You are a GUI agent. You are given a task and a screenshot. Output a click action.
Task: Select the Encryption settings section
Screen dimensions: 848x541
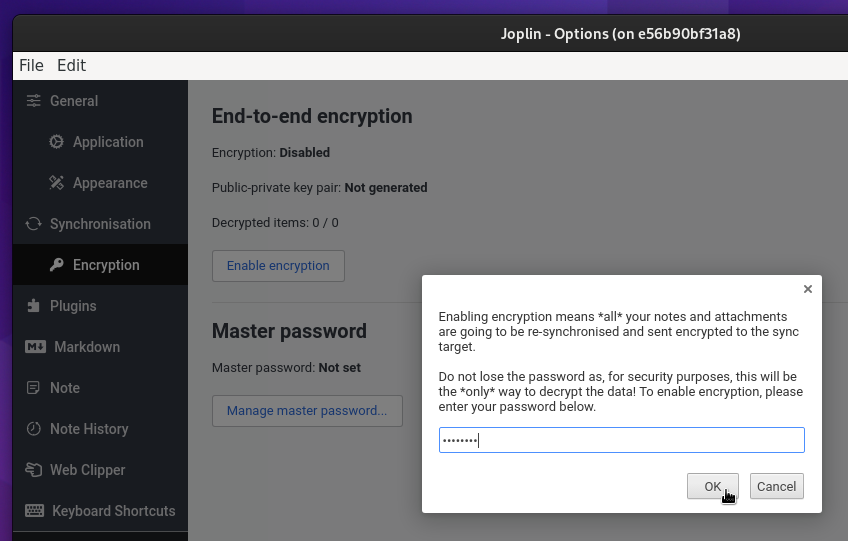click(x=100, y=265)
